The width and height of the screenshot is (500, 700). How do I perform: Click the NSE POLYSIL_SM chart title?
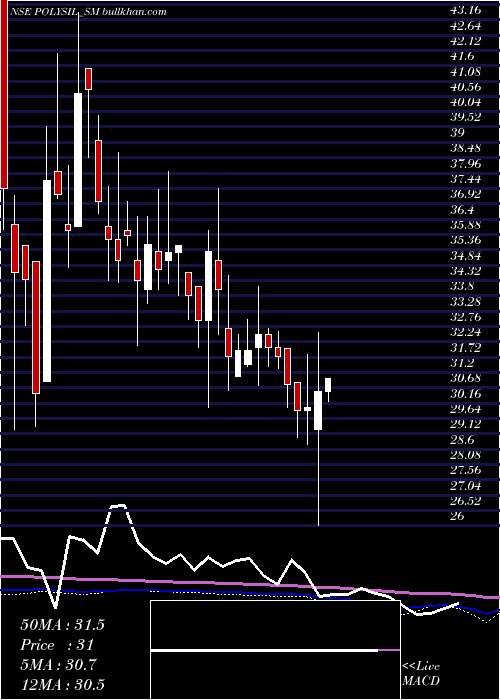point(90,12)
